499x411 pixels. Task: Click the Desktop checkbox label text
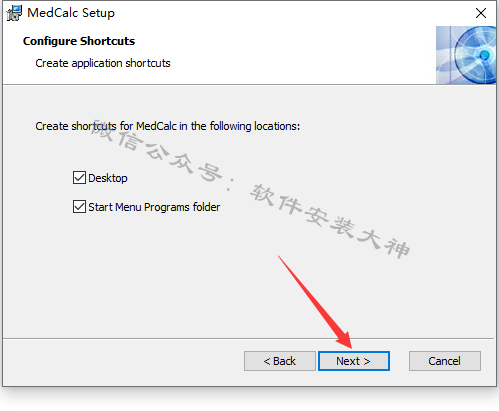click(x=108, y=178)
